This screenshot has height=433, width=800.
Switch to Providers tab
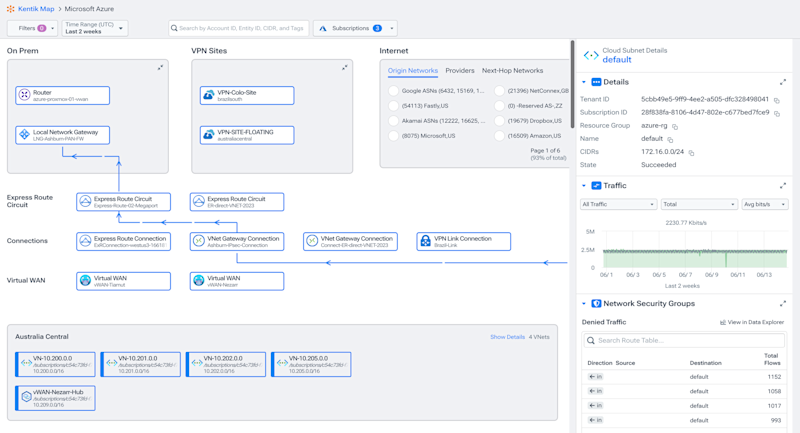point(460,70)
